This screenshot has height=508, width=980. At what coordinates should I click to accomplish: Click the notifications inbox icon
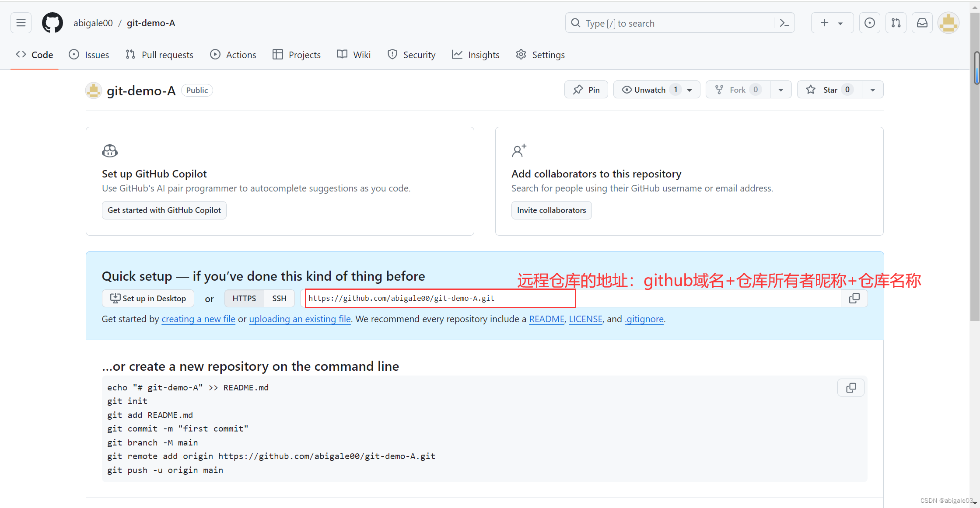click(x=922, y=23)
